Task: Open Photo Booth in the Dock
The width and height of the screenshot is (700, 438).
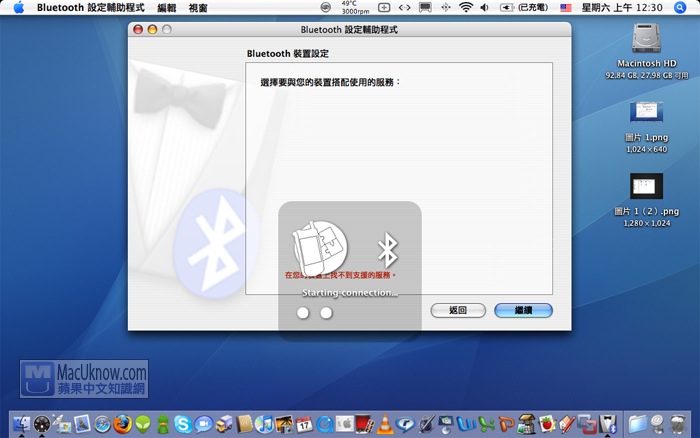Action: pyautogui.click(x=365, y=424)
